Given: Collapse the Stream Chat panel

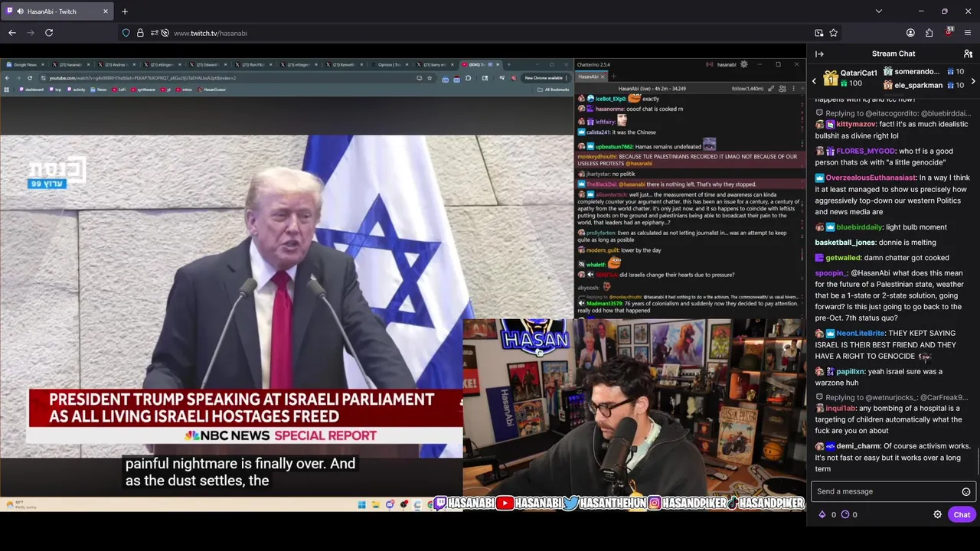Looking at the screenshot, I should pyautogui.click(x=819, y=54).
